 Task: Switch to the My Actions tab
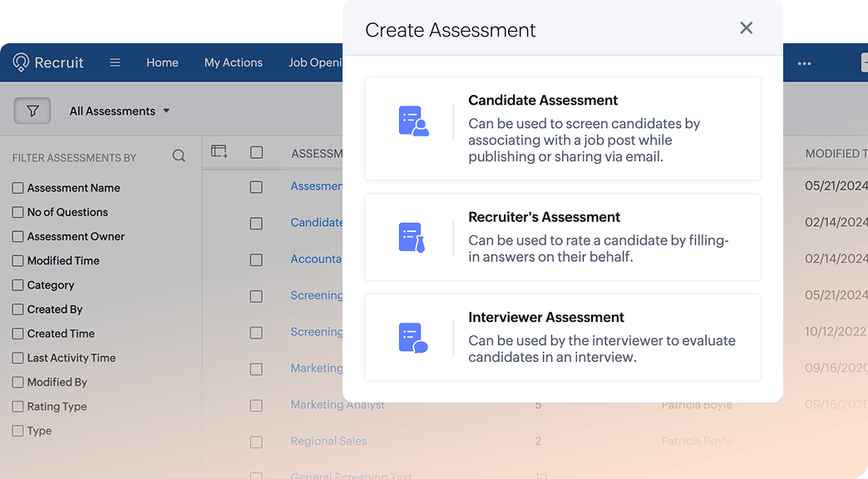[233, 62]
